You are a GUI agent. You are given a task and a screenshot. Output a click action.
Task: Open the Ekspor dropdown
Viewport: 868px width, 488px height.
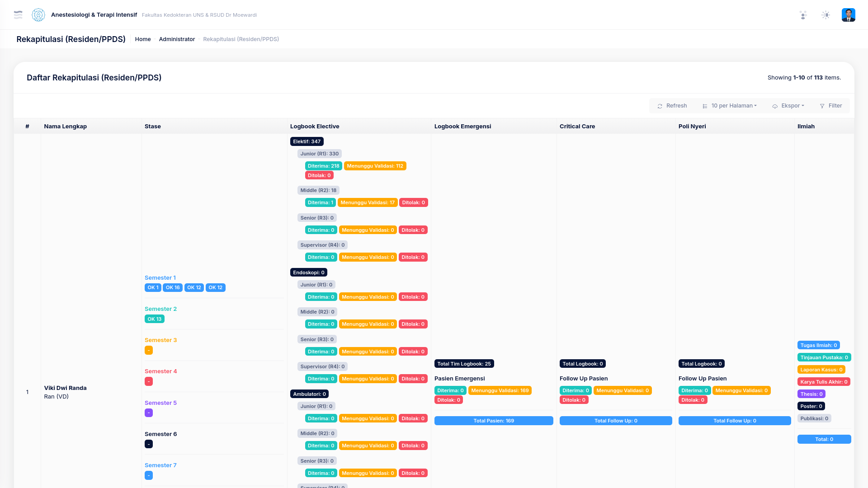pos(788,106)
